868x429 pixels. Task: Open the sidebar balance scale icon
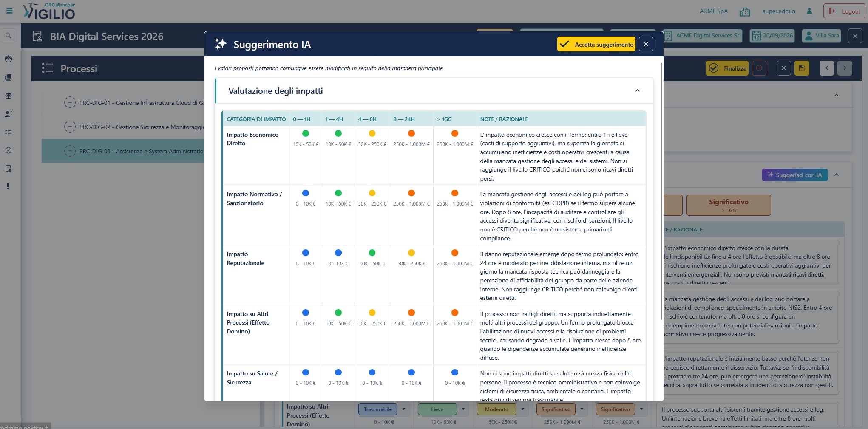[8, 96]
